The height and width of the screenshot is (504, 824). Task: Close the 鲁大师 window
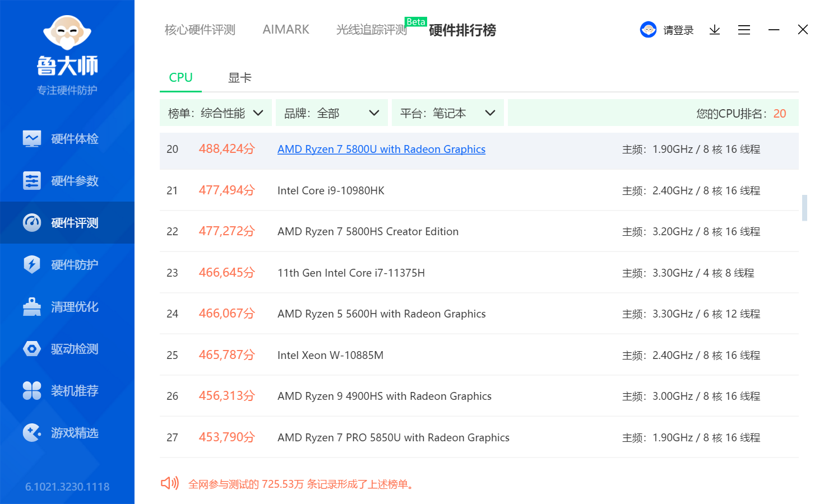803,30
